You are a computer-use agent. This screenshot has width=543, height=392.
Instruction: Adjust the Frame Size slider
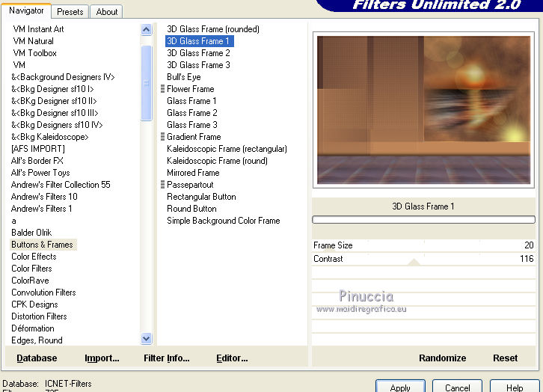pyautogui.click(x=423, y=245)
